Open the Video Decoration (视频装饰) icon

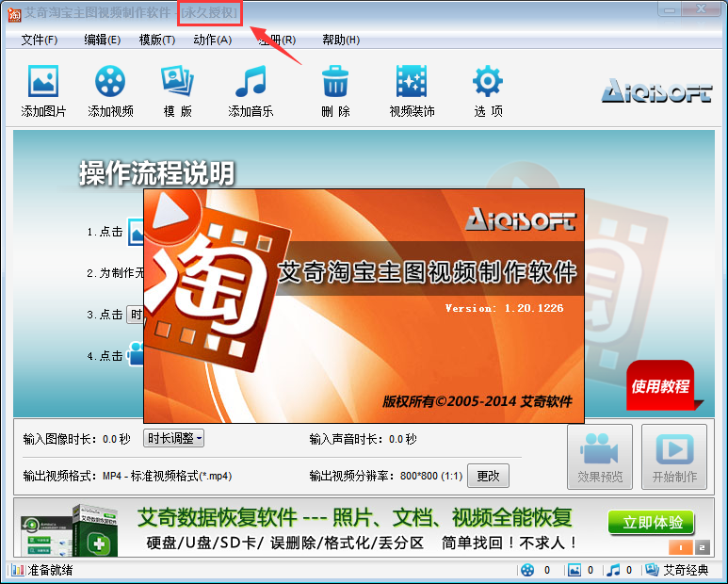click(x=412, y=81)
